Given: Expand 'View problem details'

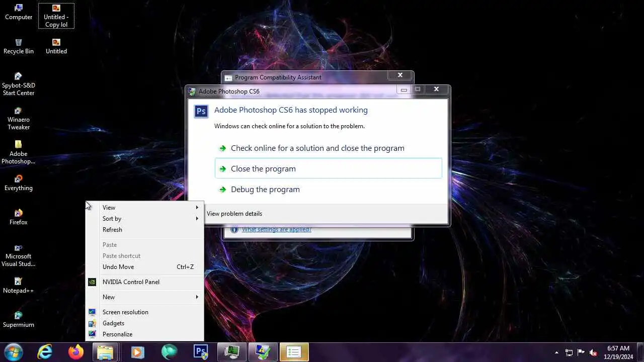Looking at the screenshot, I should (x=234, y=214).
